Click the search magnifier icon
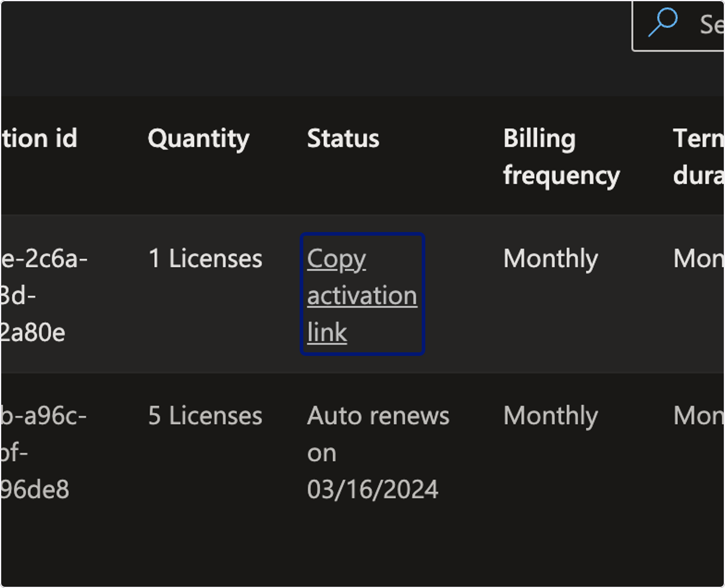 [x=663, y=24]
